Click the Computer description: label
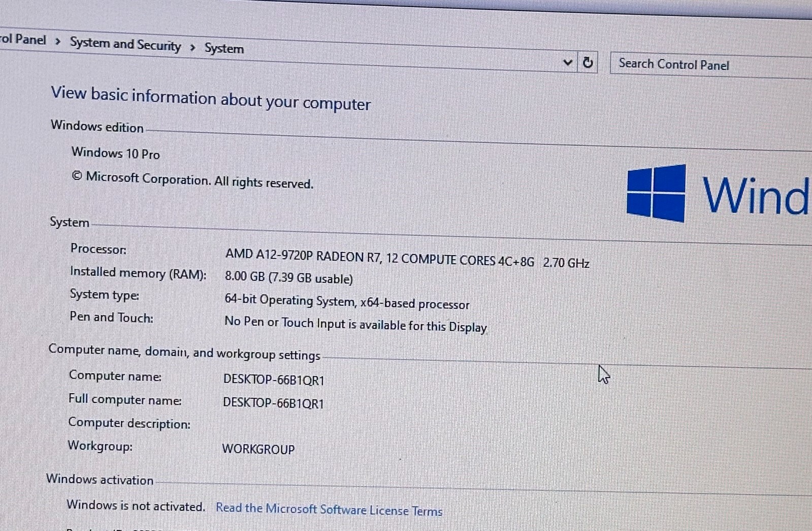This screenshot has width=812, height=531. click(x=129, y=423)
